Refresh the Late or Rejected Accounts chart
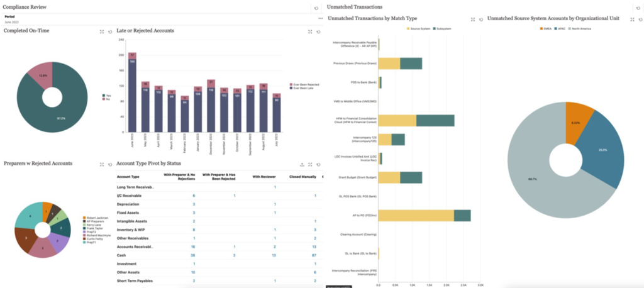This screenshot has height=288, width=644. pos(319,31)
